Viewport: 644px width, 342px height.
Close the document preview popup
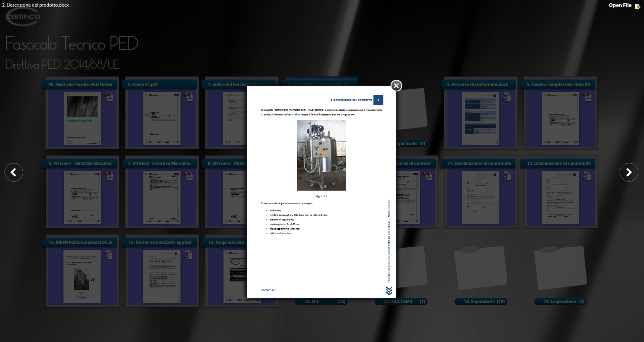pos(396,86)
